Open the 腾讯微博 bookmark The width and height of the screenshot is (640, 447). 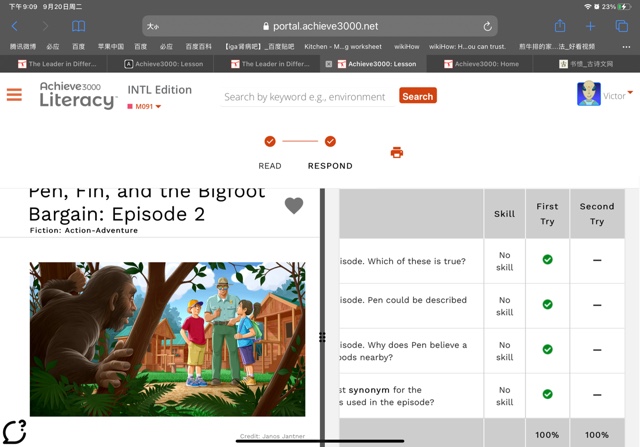(23, 47)
